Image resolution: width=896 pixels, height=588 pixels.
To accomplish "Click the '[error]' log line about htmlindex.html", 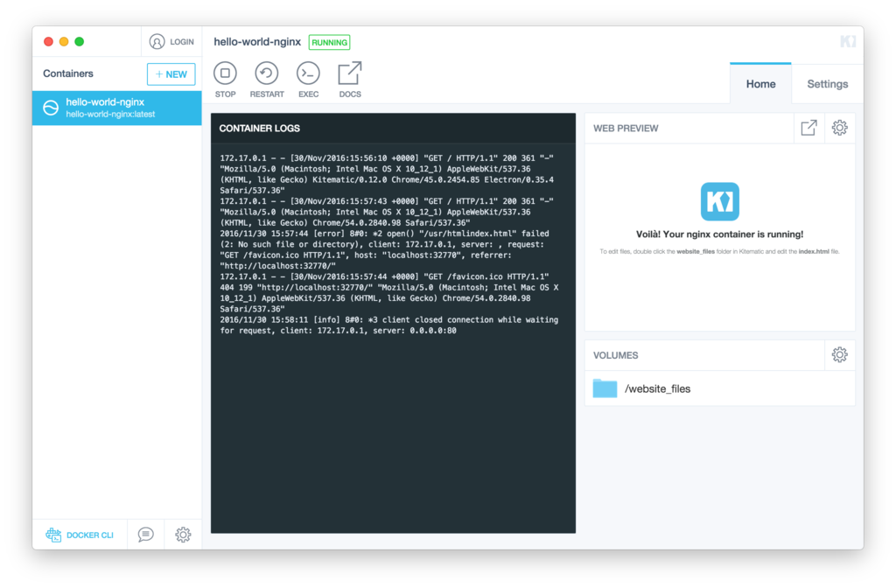I will tap(385, 249).
